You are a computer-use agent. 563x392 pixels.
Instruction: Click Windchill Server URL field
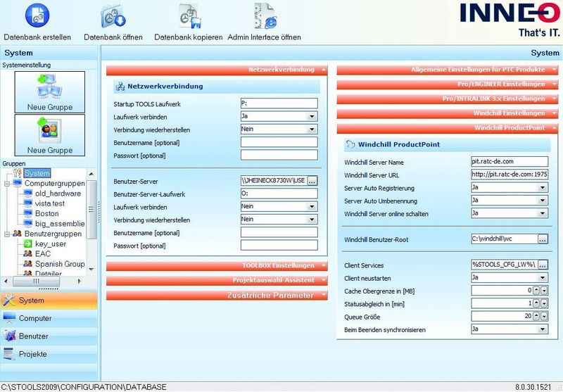(510, 175)
